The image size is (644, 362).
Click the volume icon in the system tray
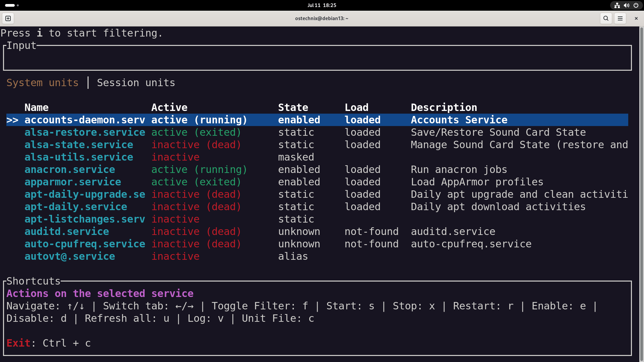point(627,5)
